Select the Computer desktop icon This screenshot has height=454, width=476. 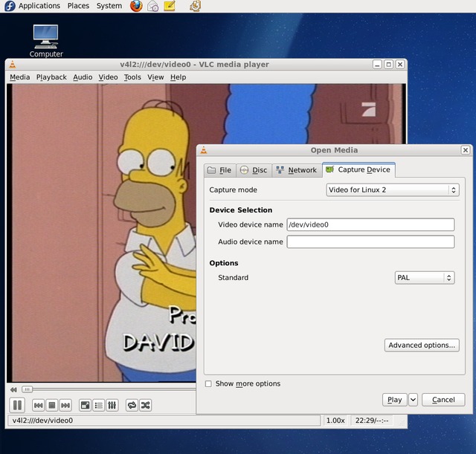click(x=46, y=41)
